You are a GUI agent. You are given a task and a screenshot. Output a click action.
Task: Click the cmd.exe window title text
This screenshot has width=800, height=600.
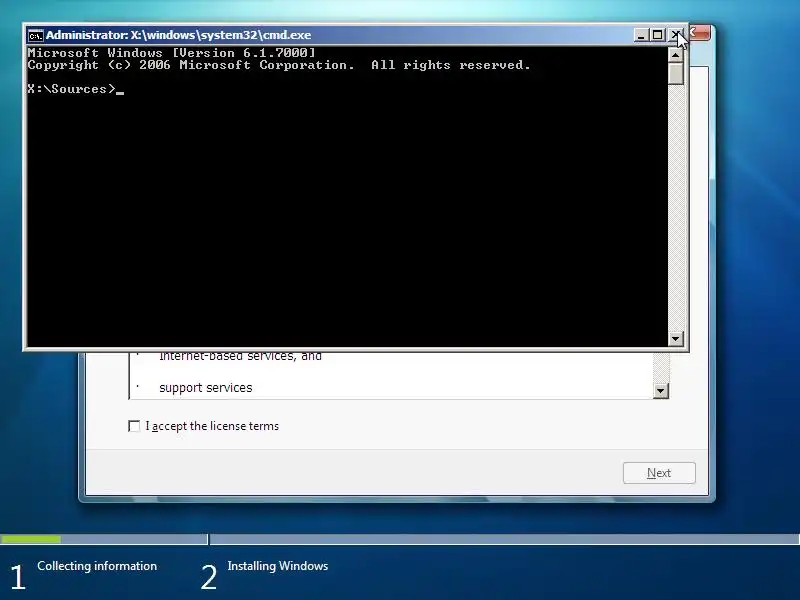[x=179, y=35]
